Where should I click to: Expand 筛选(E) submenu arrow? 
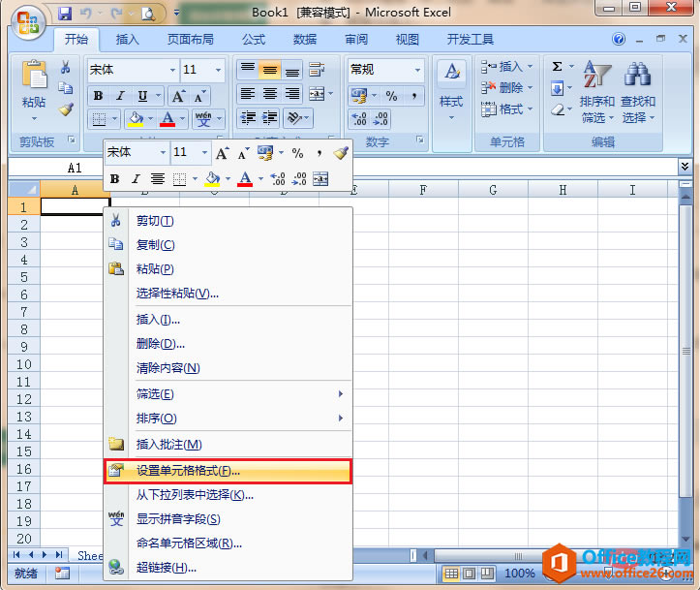(x=340, y=394)
